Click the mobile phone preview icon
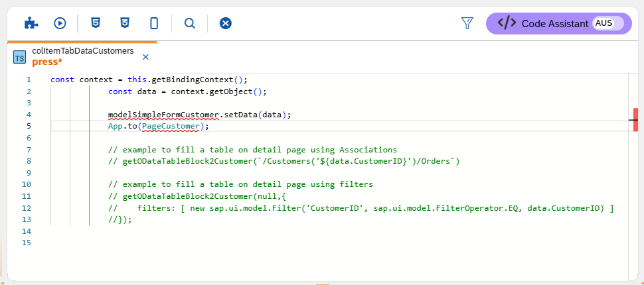The image size is (644, 285). pyautogui.click(x=154, y=23)
